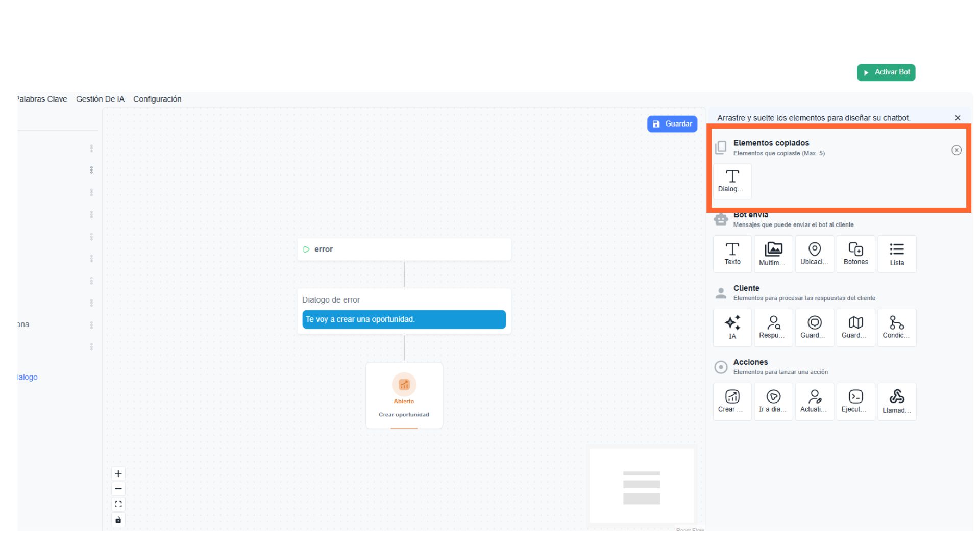Click the minimap preview thumbnail
Image resolution: width=980 pixels, height=551 pixels.
641,486
